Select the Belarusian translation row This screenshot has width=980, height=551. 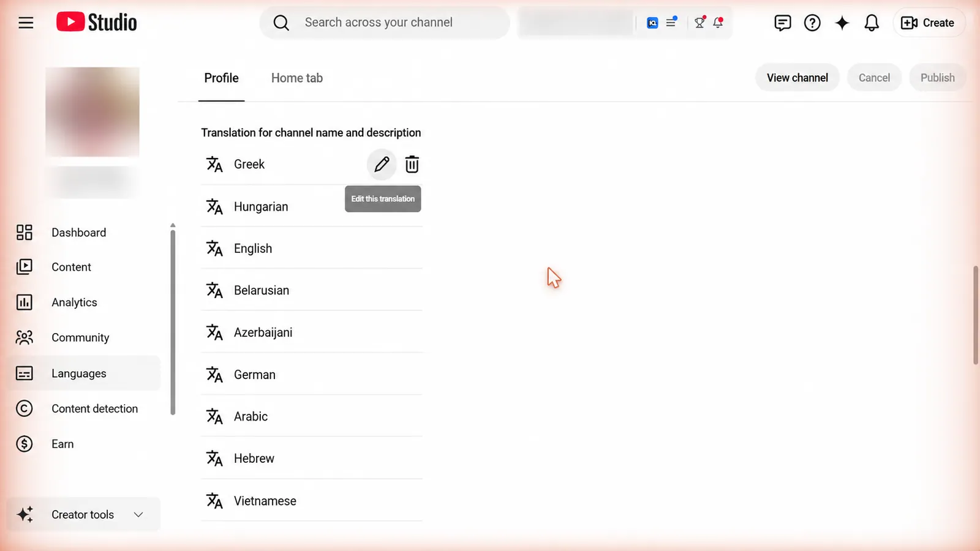point(312,290)
